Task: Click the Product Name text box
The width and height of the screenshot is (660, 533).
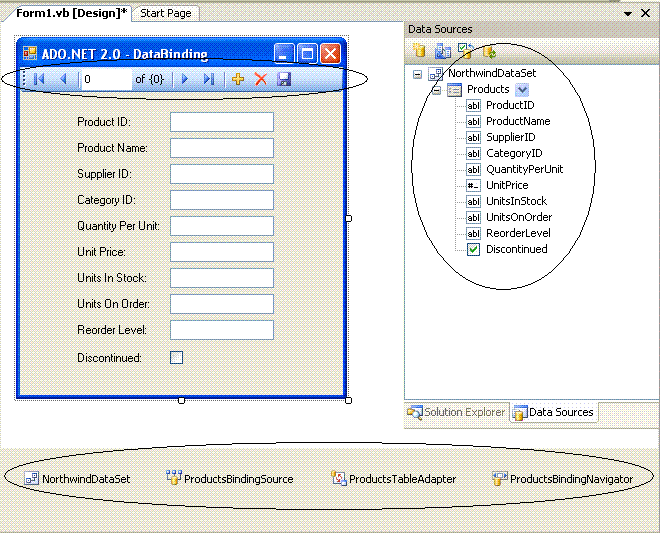Action: [222, 148]
